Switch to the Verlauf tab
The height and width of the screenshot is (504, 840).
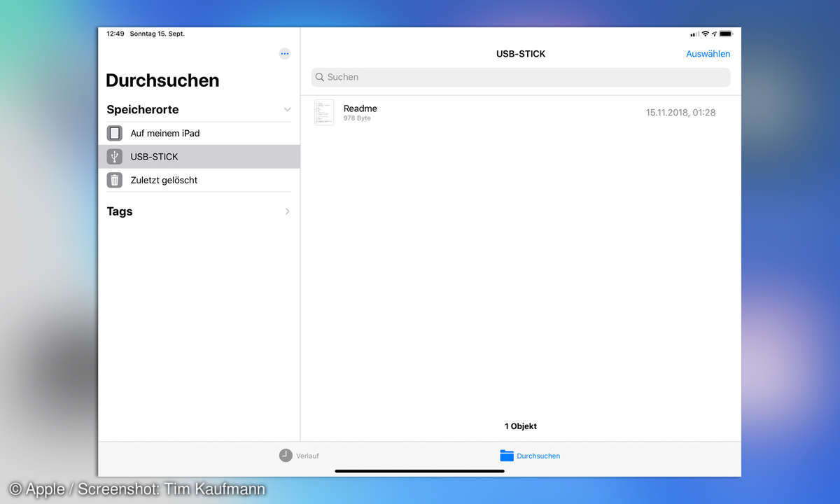coord(299,456)
